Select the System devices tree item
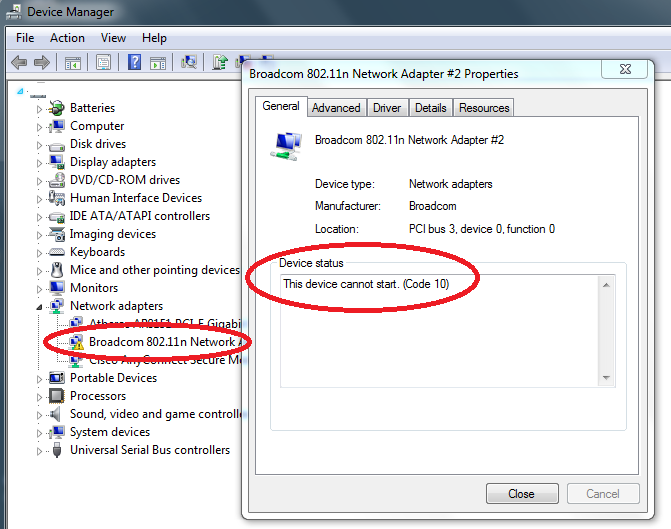671x529 pixels. [110, 432]
